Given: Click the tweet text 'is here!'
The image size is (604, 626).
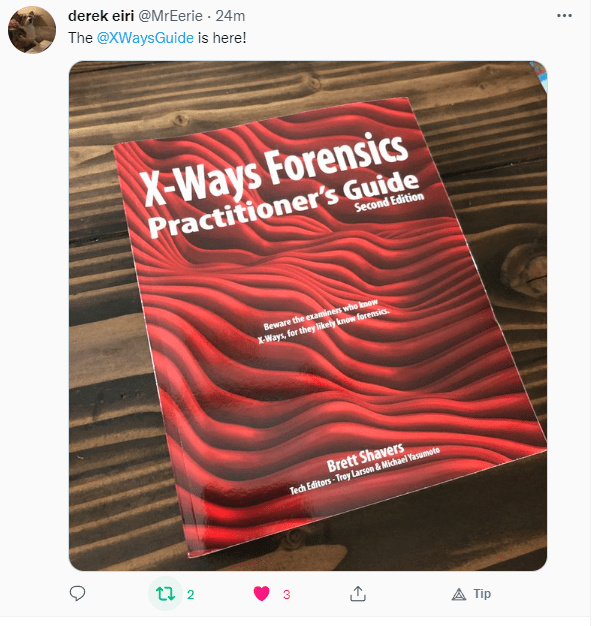Looking at the screenshot, I should (222, 38).
